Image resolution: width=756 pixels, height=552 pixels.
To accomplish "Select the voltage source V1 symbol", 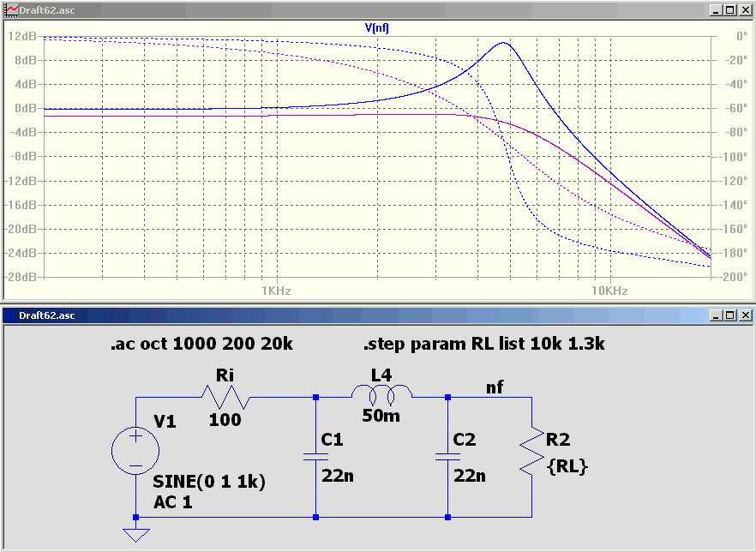I will [135, 451].
